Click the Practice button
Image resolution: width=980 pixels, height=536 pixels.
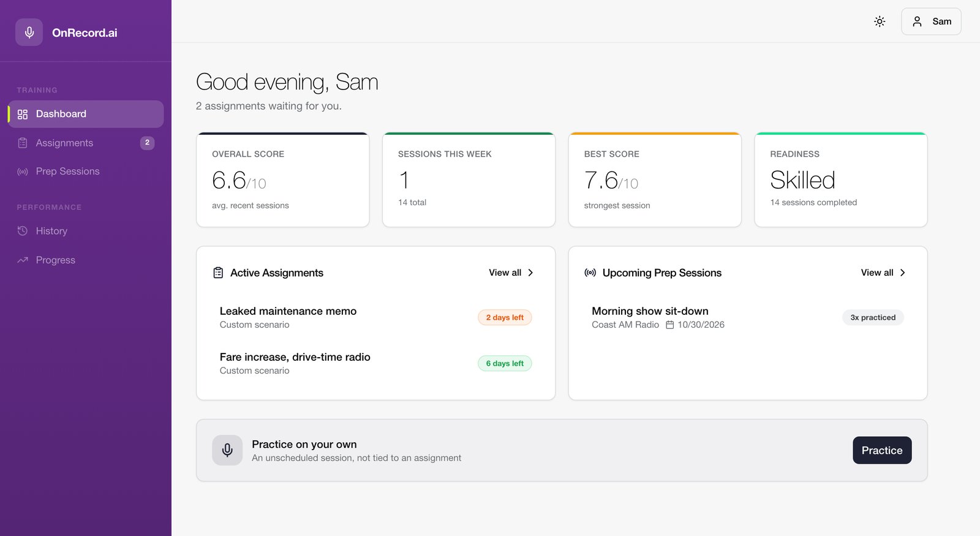coord(882,450)
